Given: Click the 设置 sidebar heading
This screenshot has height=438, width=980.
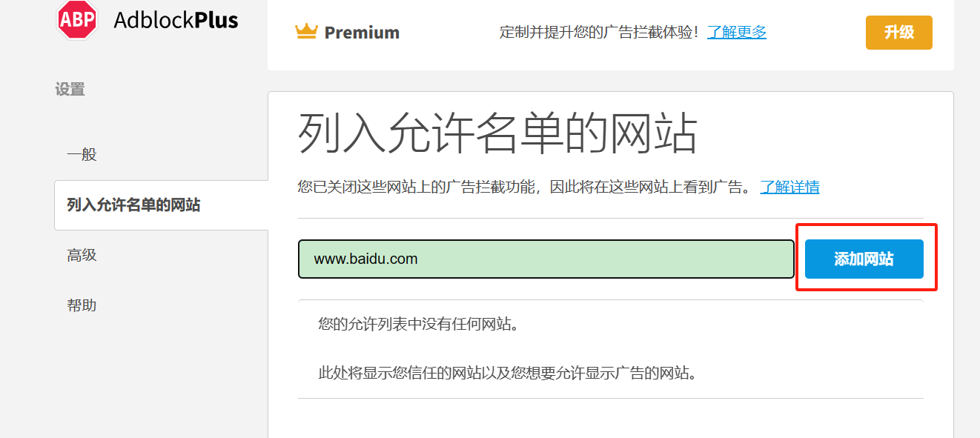Looking at the screenshot, I should click(70, 90).
